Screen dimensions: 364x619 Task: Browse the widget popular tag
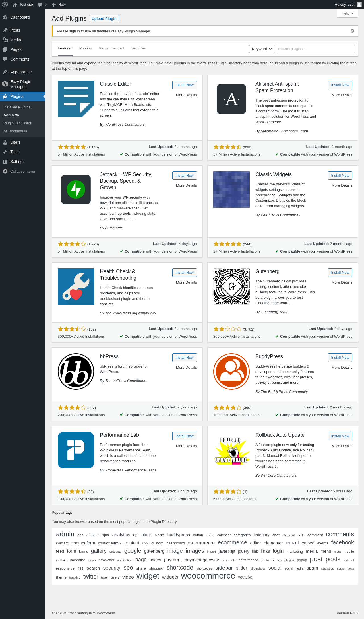click(148, 576)
